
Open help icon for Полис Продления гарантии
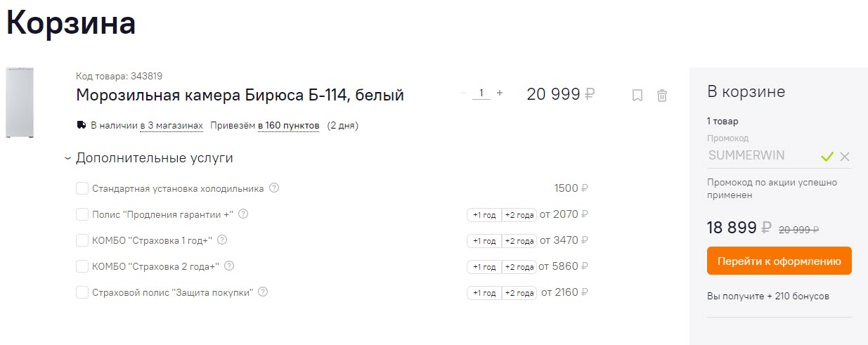pos(244,214)
